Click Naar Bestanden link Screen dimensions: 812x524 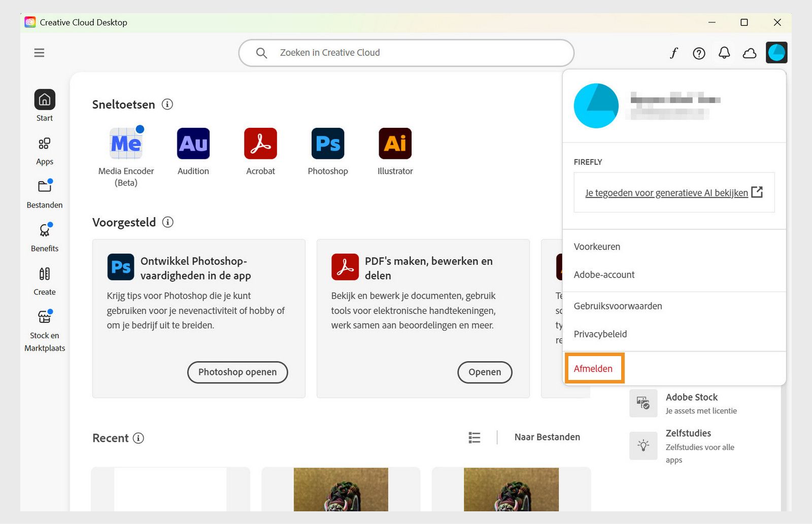(x=547, y=437)
